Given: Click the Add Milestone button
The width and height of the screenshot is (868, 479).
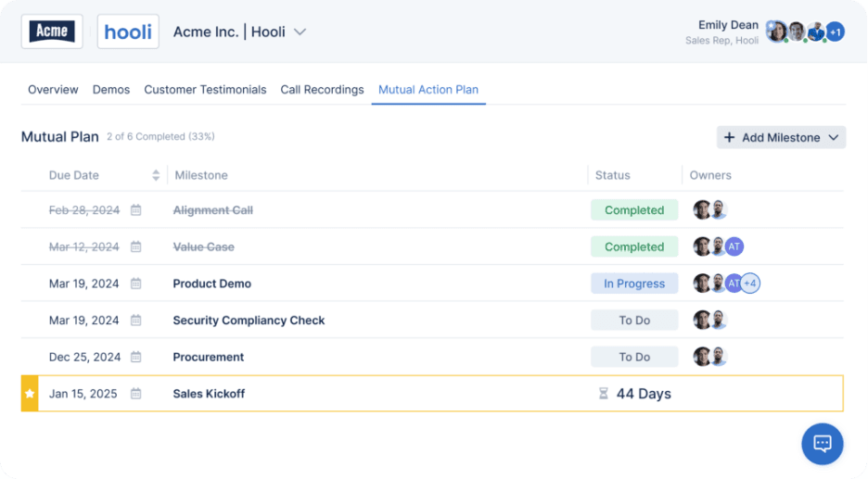Looking at the screenshot, I should 781,137.
